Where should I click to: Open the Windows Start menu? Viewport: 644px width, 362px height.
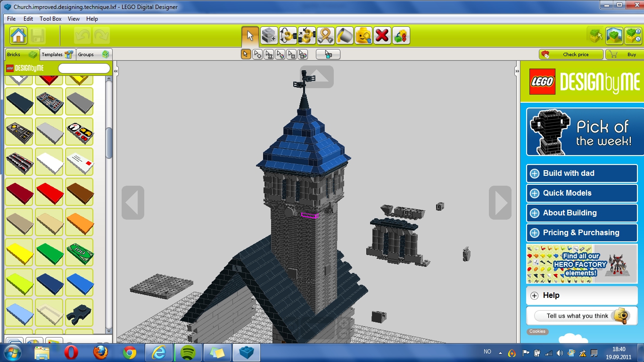(12, 353)
